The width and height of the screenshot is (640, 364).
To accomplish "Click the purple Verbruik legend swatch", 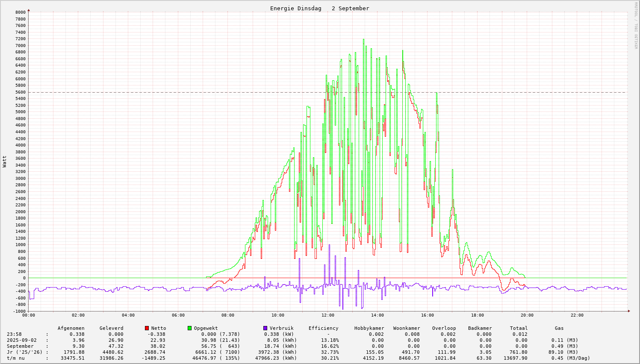I will pyautogui.click(x=265, y=328).
